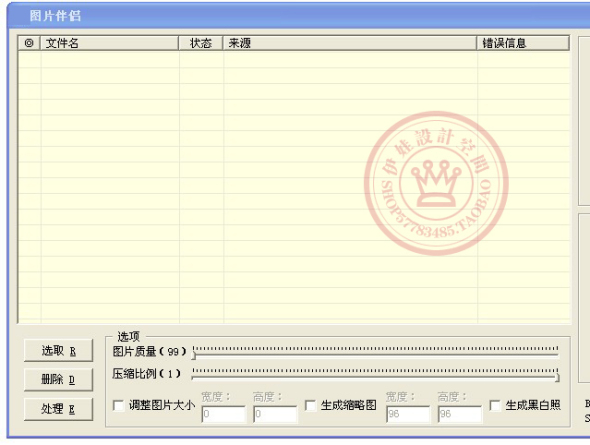Click the ◎ column header icon

(29, 43)
